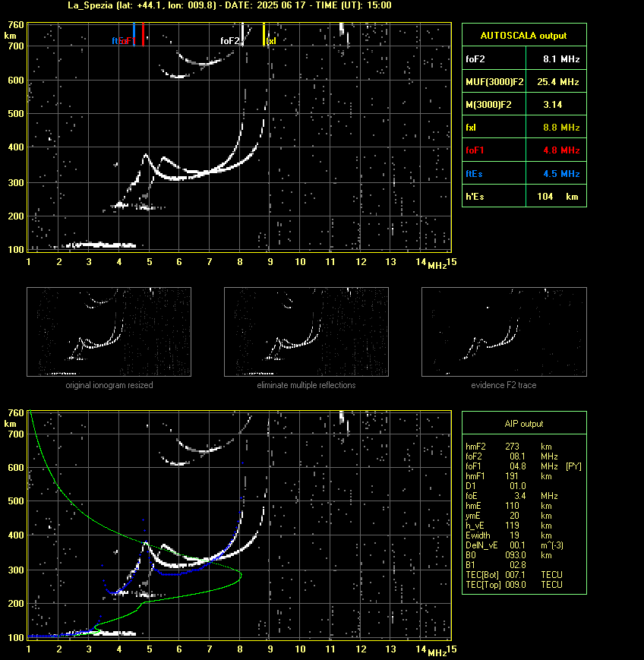This screenshot has width=644, height=660.
Task: Click the "h'Es" label
Action: [x=475, y=197]
